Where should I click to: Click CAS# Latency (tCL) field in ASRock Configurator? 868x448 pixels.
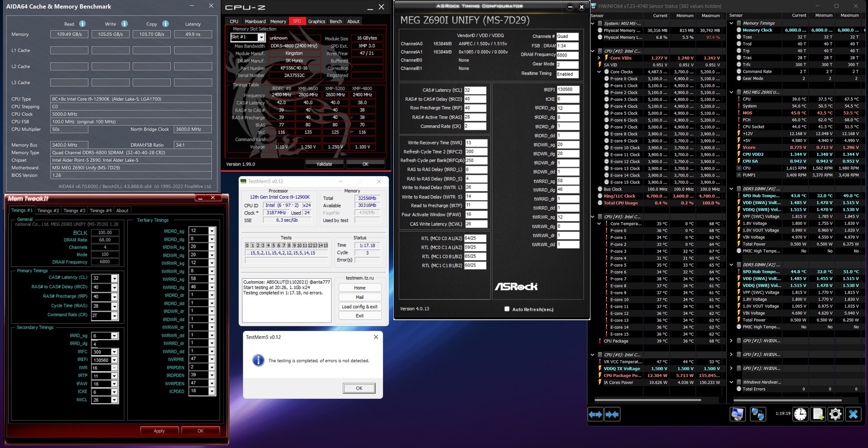pos(475,90)
